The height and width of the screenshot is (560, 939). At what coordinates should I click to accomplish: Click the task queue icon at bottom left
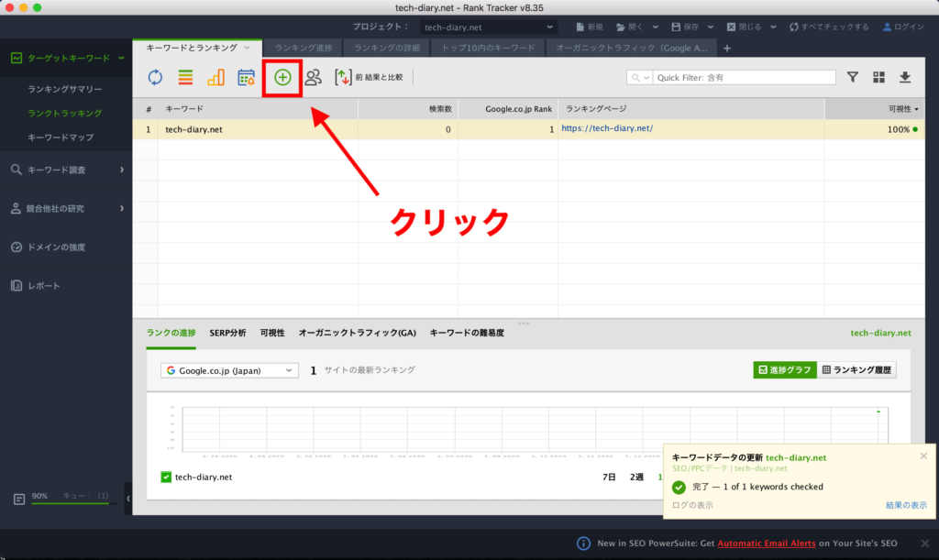(19, 499)
